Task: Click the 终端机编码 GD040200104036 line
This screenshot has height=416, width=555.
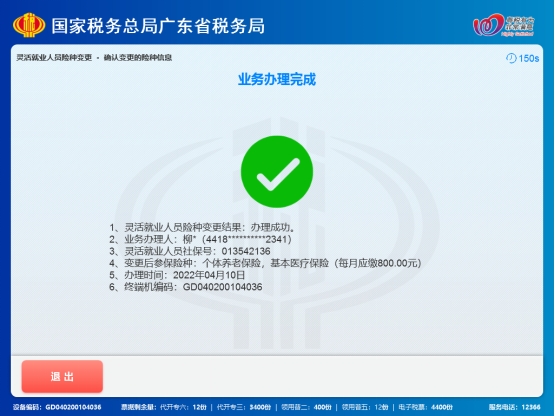Action: coord(186,287)
